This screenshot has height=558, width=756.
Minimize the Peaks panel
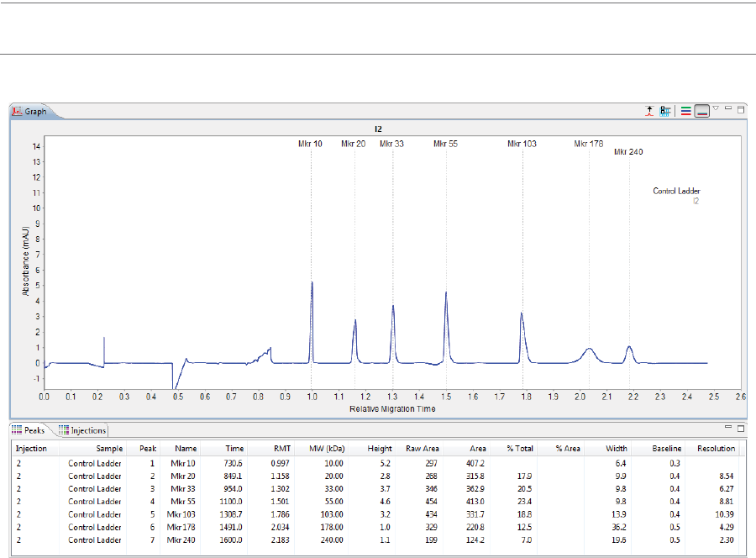pos(728,427)
